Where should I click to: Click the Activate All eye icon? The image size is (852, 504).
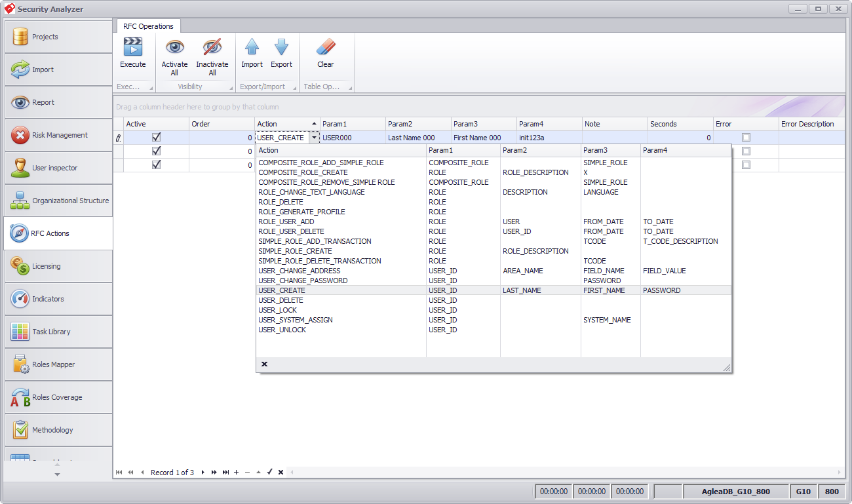point(174,47)
